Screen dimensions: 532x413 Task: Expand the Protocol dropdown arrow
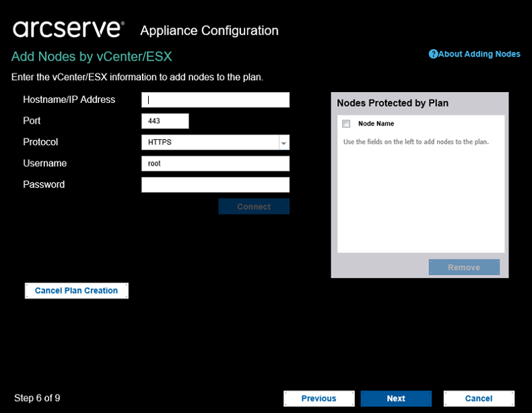pyautogui.click(x=284, y=143)
